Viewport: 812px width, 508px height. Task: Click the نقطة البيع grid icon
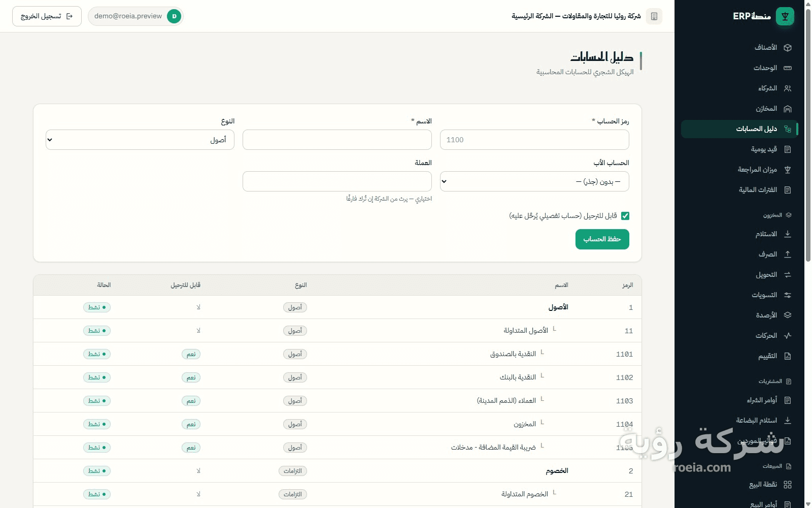pyautogui.click(x=788, y=485)
